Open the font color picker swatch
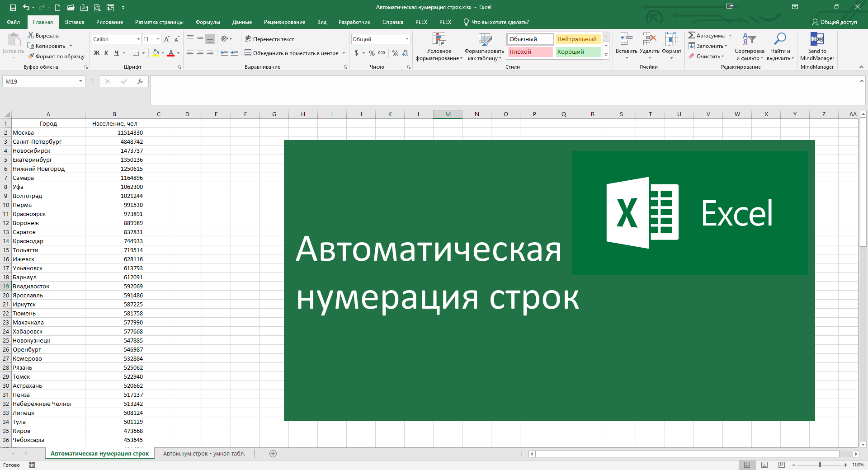868x470 pixels. point(171,53)
